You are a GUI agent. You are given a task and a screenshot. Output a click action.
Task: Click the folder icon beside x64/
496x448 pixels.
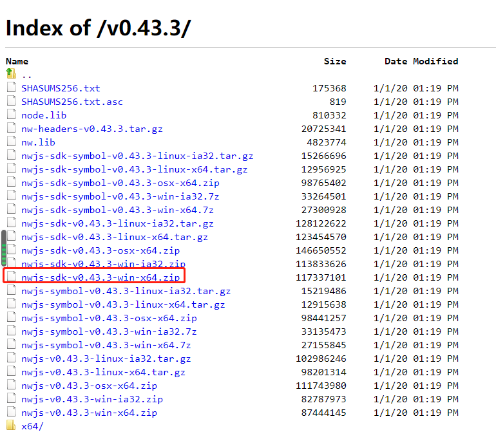pos(11,425)
